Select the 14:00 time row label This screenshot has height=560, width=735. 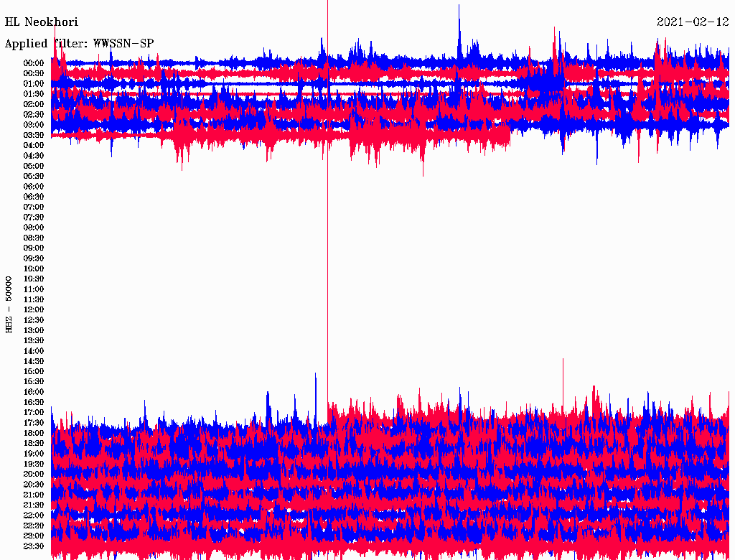[34, 351]
